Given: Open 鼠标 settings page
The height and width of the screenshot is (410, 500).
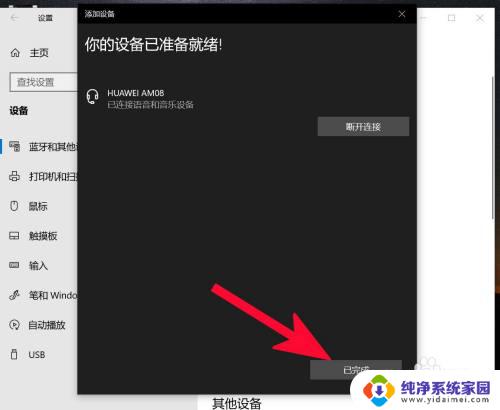Looking at the screenshot, I should tap(38, 206).
